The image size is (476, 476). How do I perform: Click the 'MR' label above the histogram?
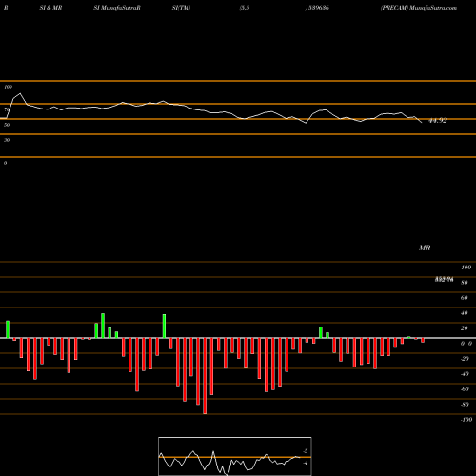point(425,248)
